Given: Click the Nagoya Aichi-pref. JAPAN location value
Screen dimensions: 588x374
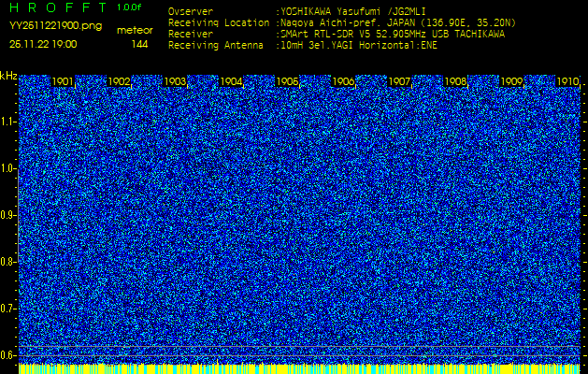Looking at the screenshot, I should [398, 23].
